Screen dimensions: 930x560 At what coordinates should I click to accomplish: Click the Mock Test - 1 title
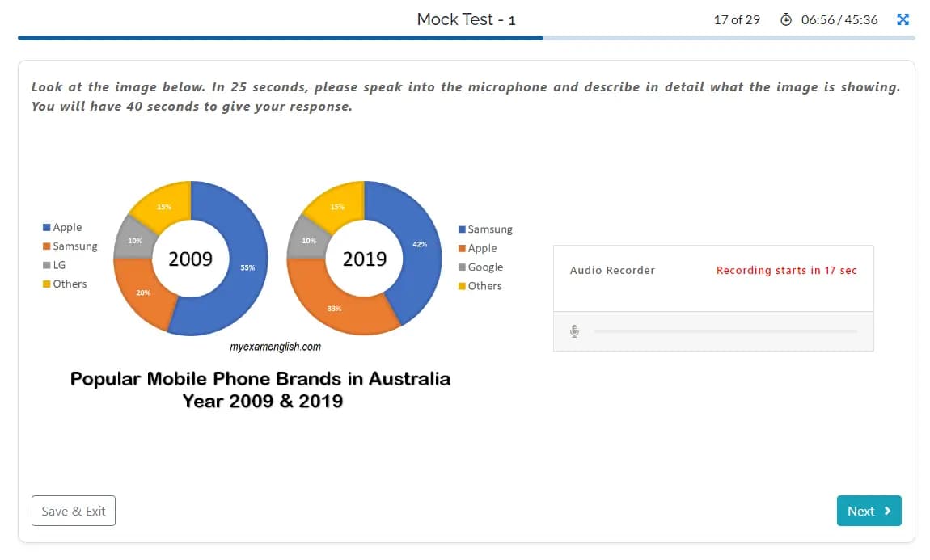click(x=466, y=19)
